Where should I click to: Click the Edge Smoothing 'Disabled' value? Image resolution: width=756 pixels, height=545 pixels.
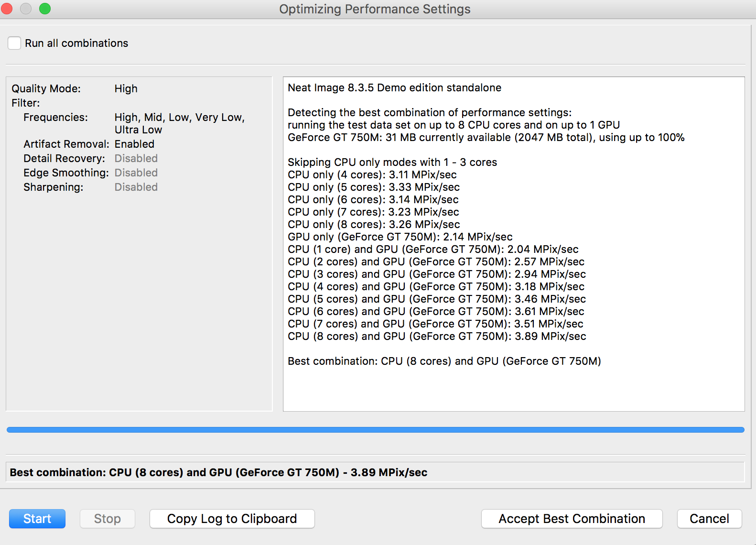[136, 173]
